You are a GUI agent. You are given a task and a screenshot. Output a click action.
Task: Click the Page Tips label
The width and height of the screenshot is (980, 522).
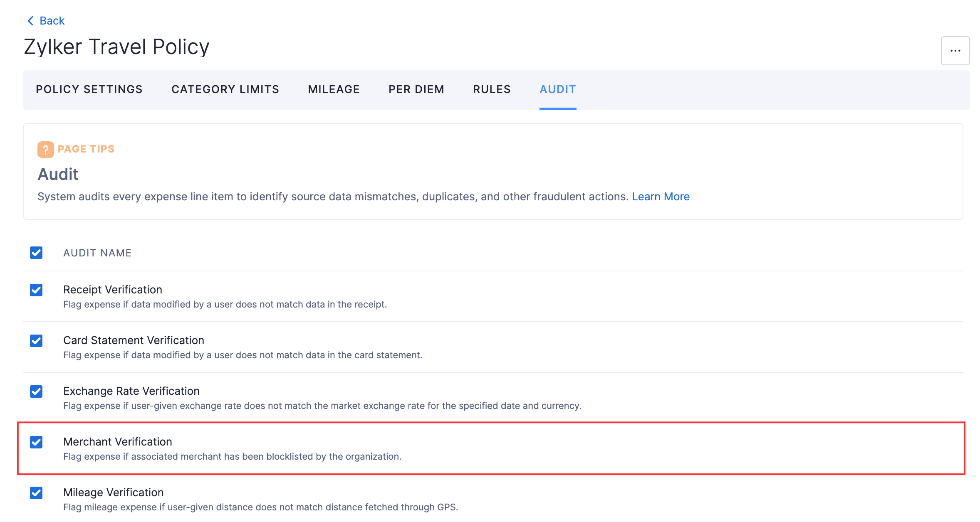[86, 149]
